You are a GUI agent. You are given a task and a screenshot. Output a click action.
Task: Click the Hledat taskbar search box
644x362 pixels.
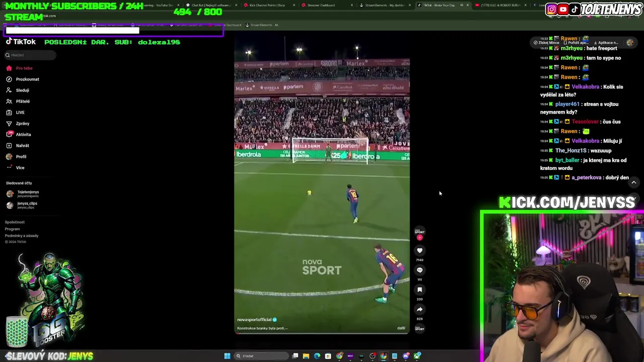coord(261,356)
